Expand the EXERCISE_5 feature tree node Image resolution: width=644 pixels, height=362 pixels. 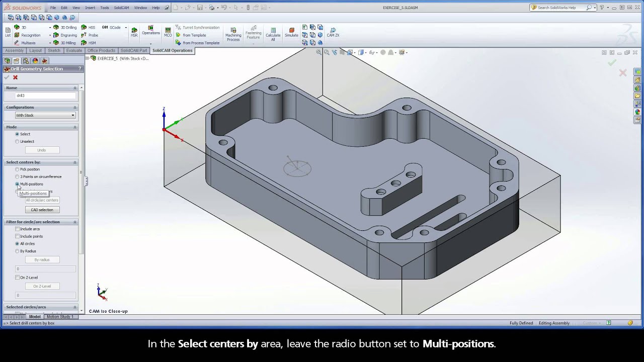tap(88, 58)
